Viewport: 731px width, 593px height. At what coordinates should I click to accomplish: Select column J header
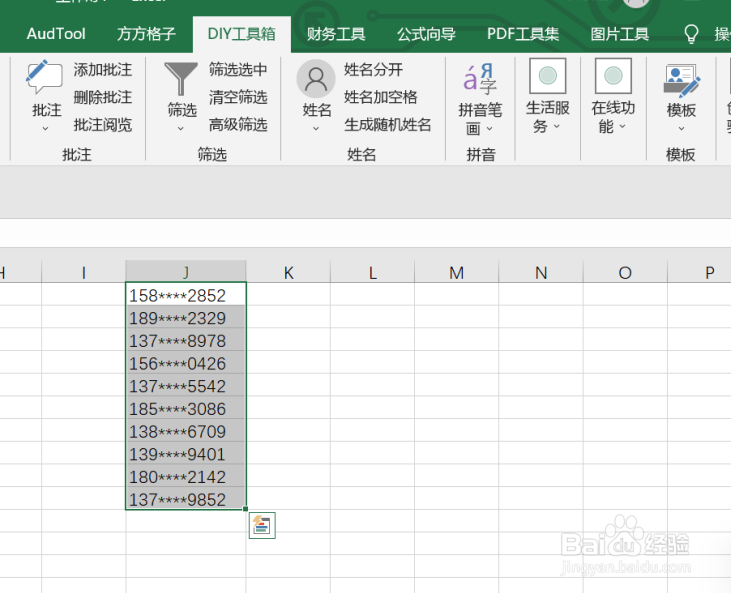[186, 272]
